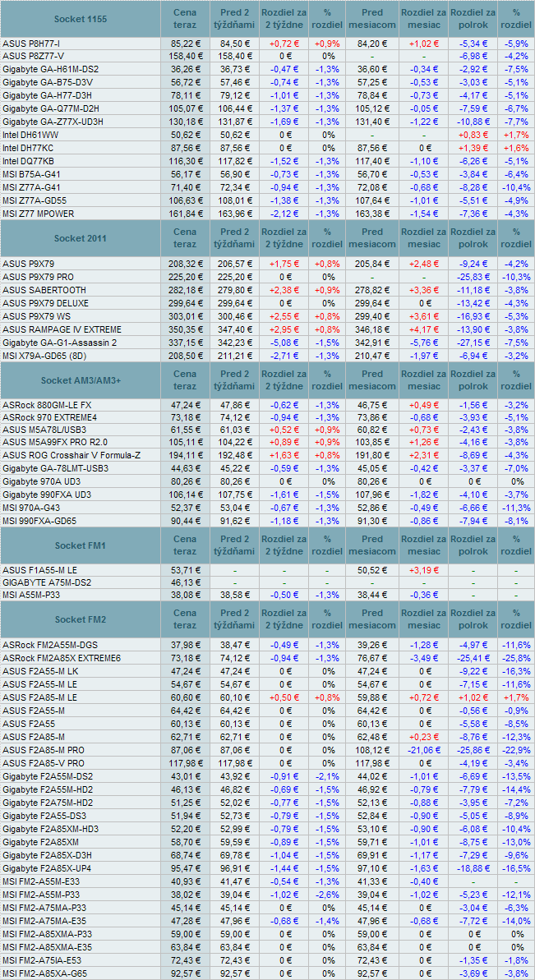This screenshot has height=980, width=535.
Task: Click the MSI FM2-A85XA-G65 product name
Action: pyautogui.click(x=45, y=973)
